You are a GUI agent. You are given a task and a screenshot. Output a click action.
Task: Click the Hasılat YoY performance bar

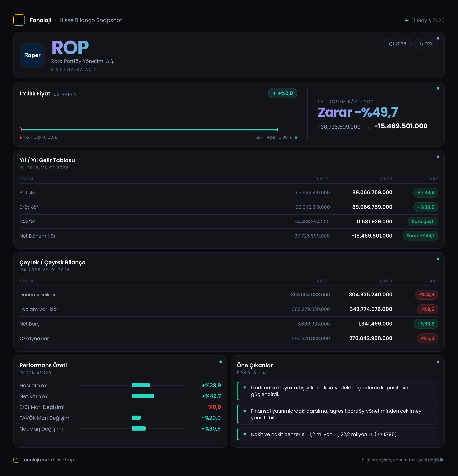141,385
